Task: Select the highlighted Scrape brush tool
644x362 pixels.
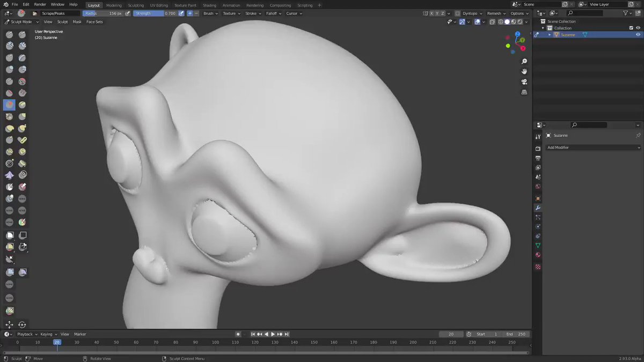Action: 10,105
